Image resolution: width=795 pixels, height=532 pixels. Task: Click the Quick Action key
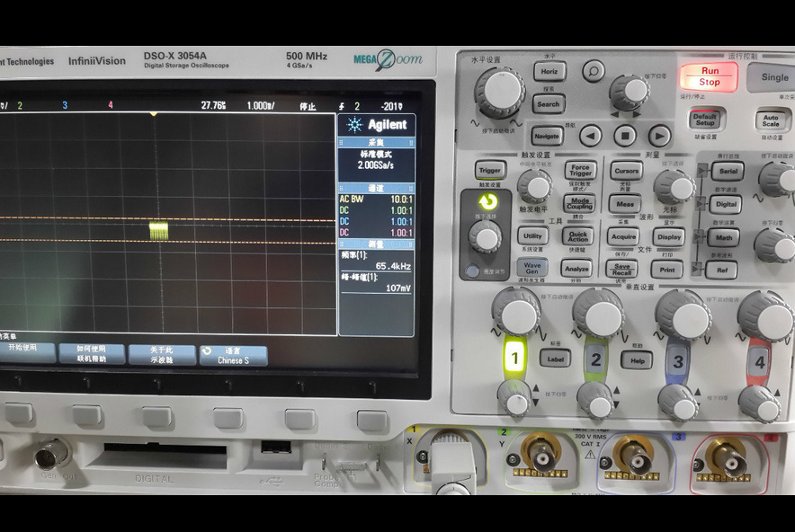tap(577, 236)
